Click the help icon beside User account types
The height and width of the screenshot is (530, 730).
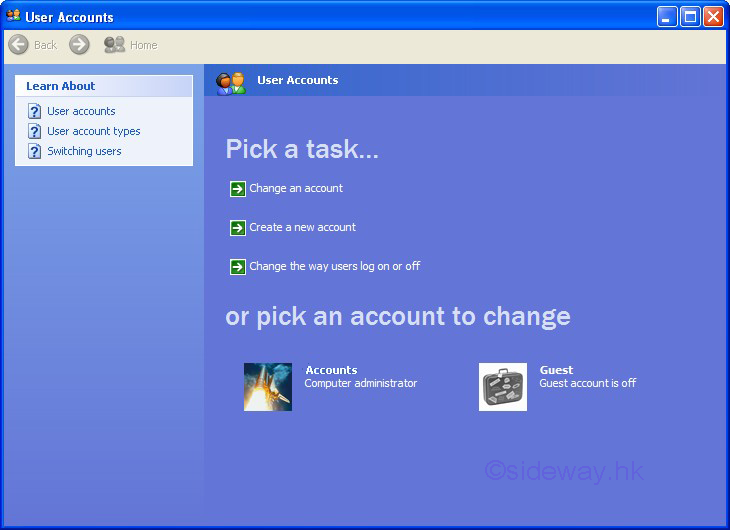coord(34,131)
